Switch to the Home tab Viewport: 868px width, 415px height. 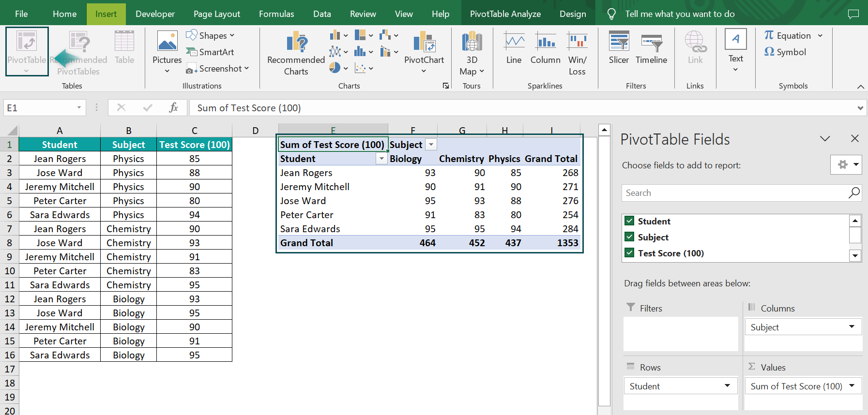pos(64,14)
